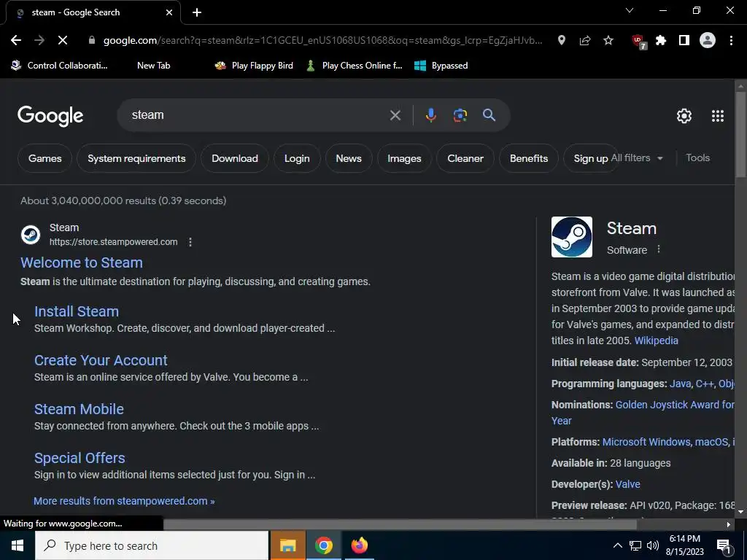Select the Sign up filter chip
Viewport: 747px width, 560px height.
590,158
